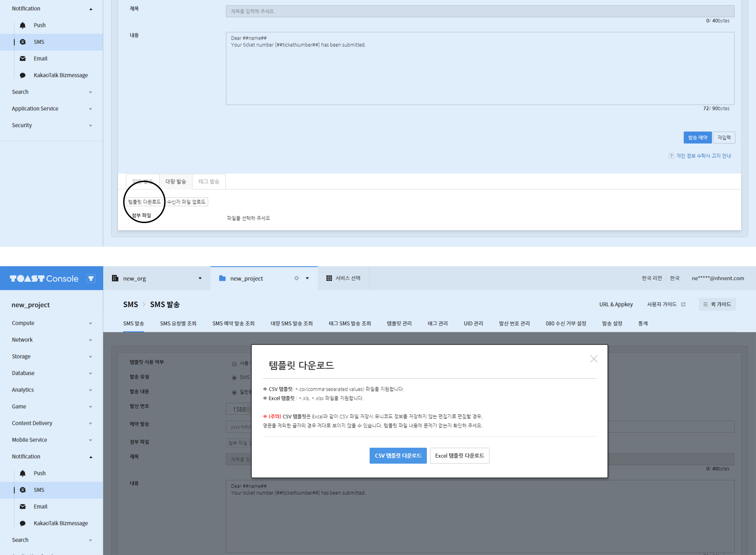The width and height of the screenshot is (756, 555).
Task: Click the 재입력 button
Action: [x=724, y=138]
